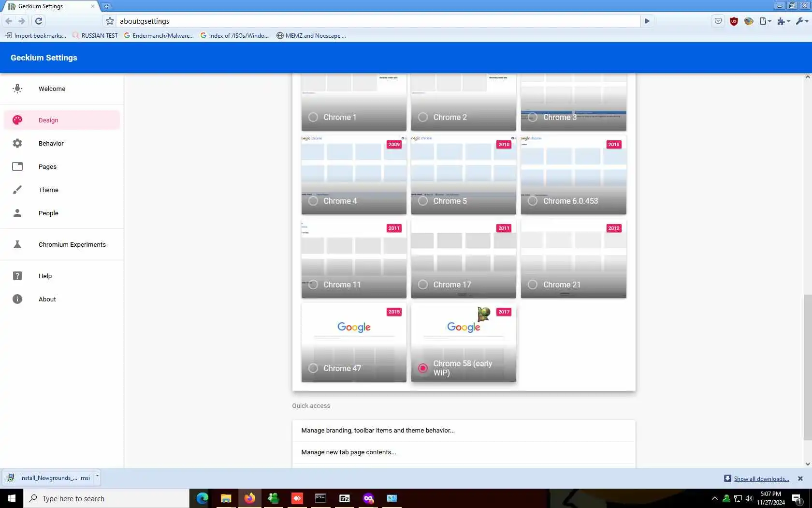
Task: Click Show all downloads link
Action: pyautogui.click(x=761, y=478)
